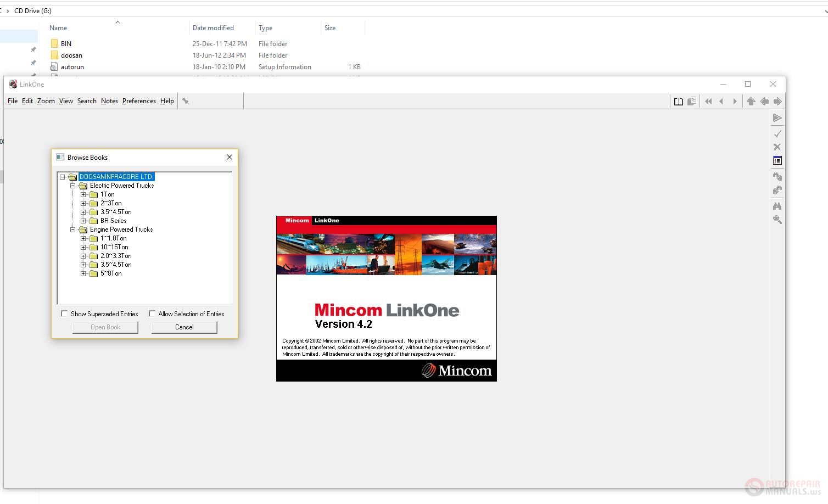Click the magnifying glass icon on right sidebar
The width and height of the screenshot is (828, 504).
[x=777, y=220]
